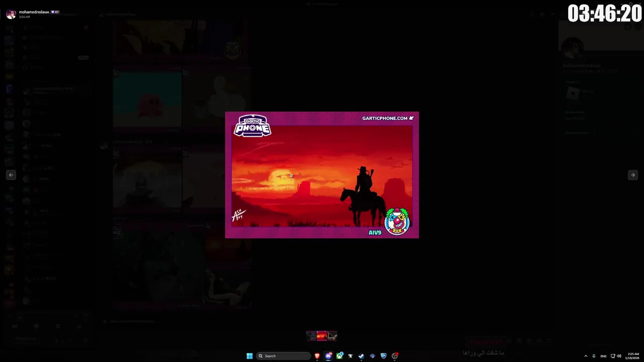Image resolution: width=644 pixels, height=362 pixels.
Task: Click the enlarged Gartic Phone cowboy image
Action: tap(322, 175)
